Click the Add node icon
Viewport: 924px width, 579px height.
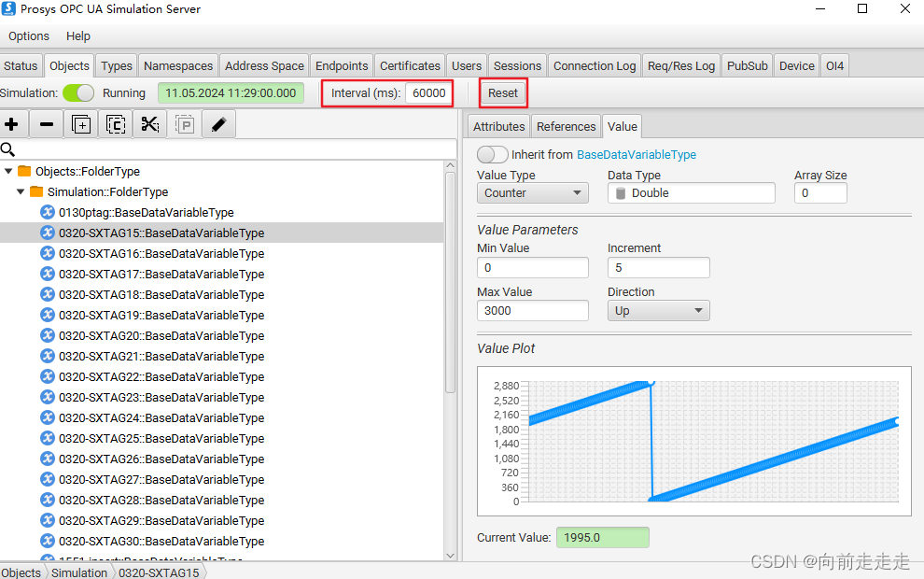[x=12, y=123]
